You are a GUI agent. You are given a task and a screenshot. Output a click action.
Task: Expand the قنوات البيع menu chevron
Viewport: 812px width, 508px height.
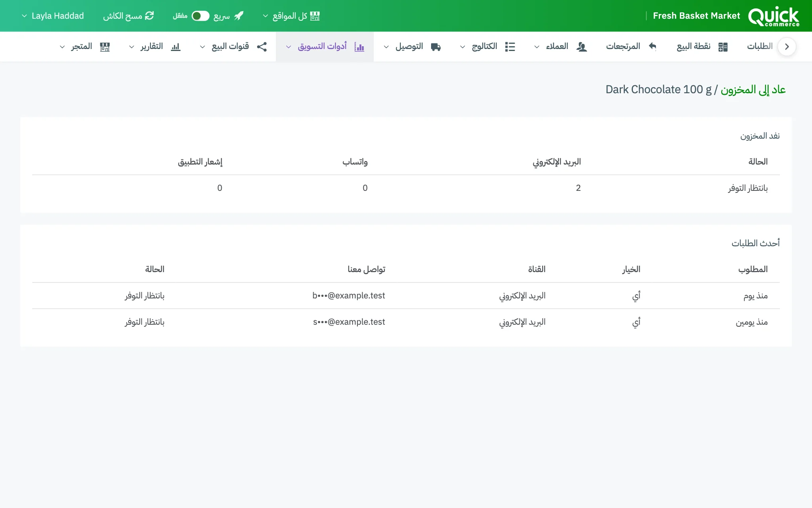pos(203,47)
